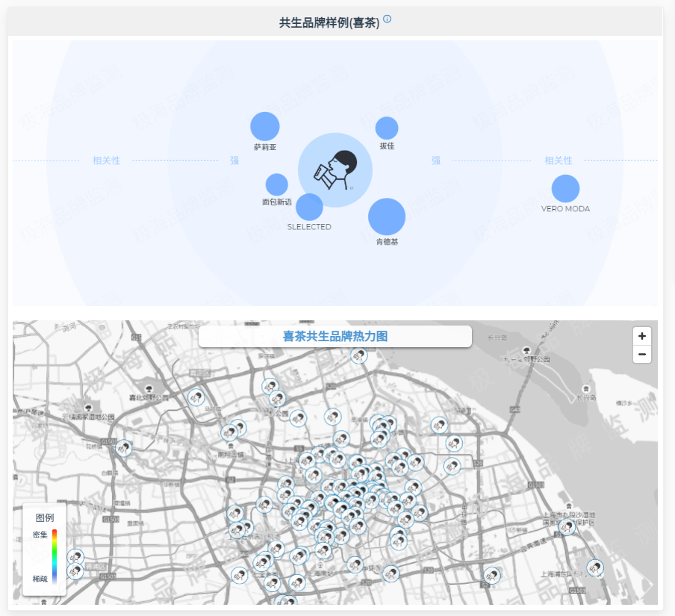The image size is (675, 616).
Task: Click the 萨莉亚 text label
Action: click(x=265, y=147)
